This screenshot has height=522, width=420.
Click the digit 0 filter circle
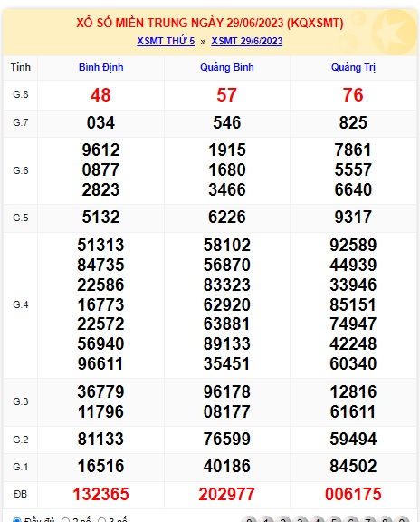point(250,519)
